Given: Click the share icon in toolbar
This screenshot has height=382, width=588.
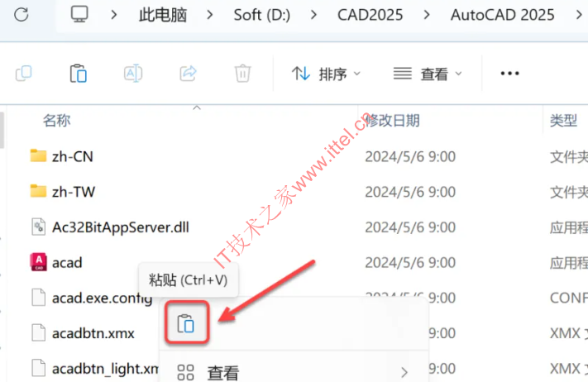Looking at the screenshot, I should (x=188, y=74).
